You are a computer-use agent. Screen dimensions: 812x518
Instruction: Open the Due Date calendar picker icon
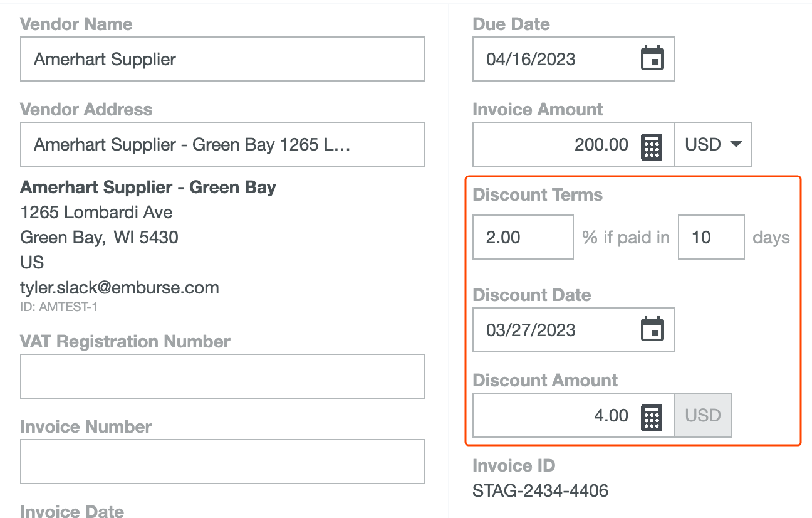[x=652, y=60]
